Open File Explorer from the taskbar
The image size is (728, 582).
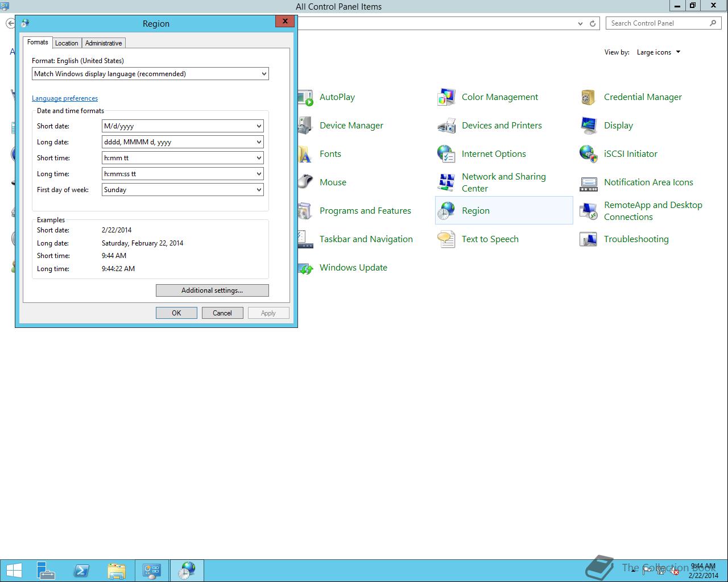[117, 571]
